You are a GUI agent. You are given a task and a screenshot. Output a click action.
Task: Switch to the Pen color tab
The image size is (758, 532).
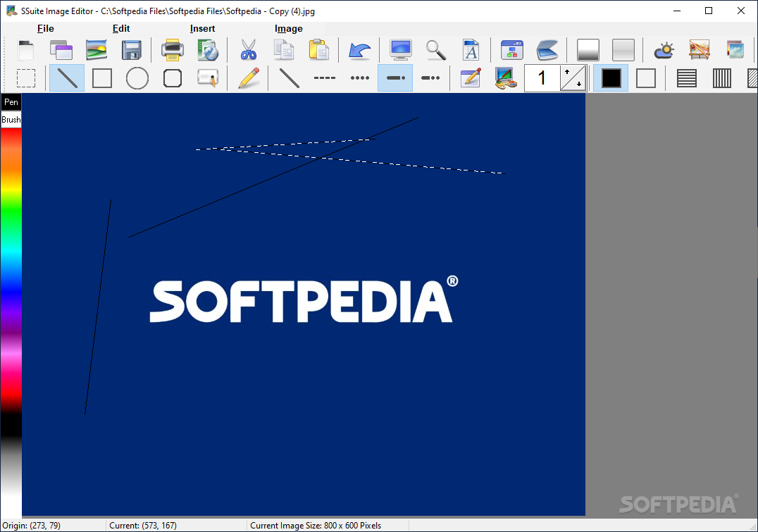pyautogui.click(x=11, y=102)
